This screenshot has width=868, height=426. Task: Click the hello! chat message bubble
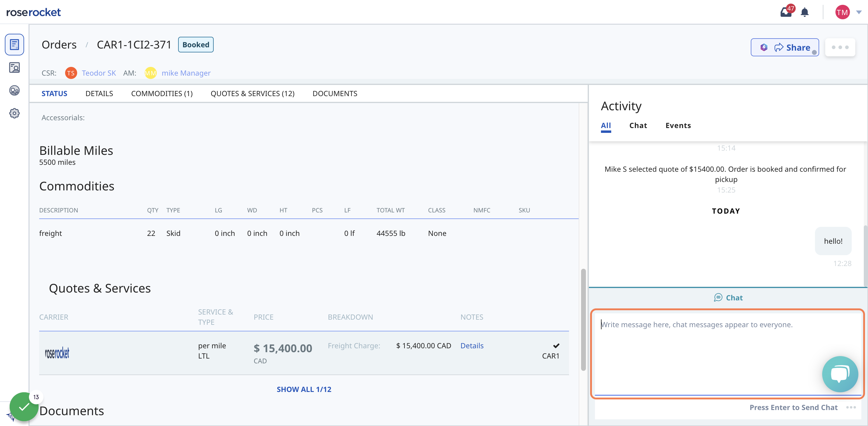click(833, 241)
